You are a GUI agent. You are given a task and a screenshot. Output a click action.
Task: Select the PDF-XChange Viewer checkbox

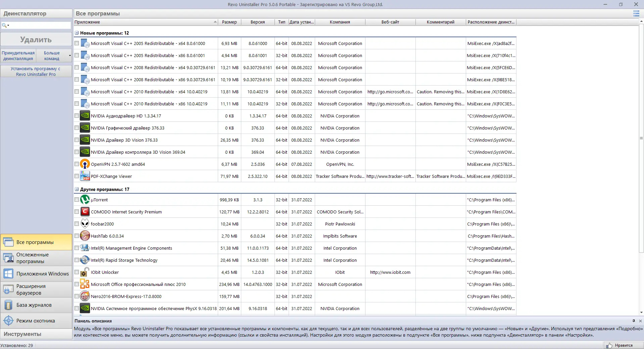tap(77, 176)
